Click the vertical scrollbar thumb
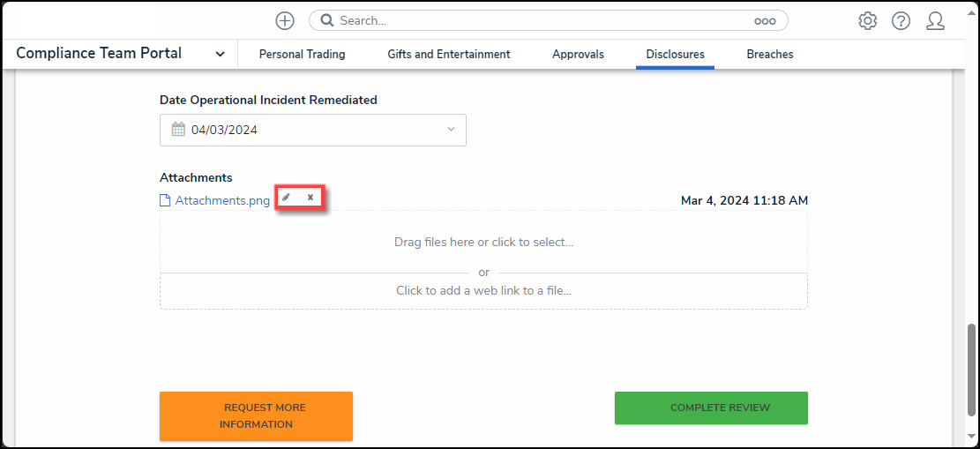This screenshot has width=980, height=449. coord(972,362)
